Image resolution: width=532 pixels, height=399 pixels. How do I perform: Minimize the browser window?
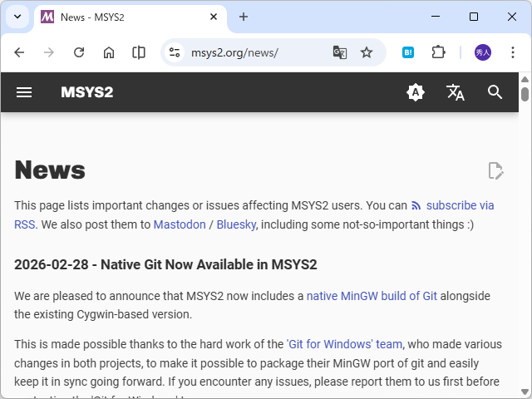(x=436, y=17)
